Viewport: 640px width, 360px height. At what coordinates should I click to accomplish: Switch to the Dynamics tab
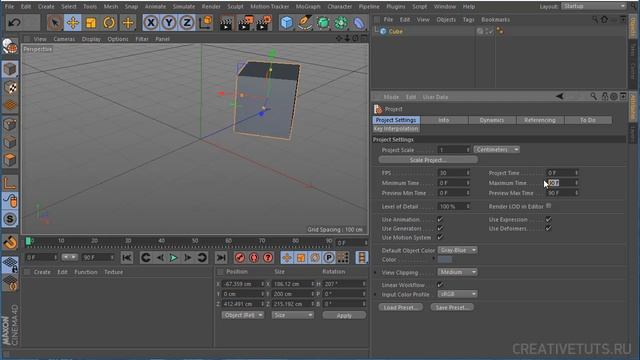(492, 120)
